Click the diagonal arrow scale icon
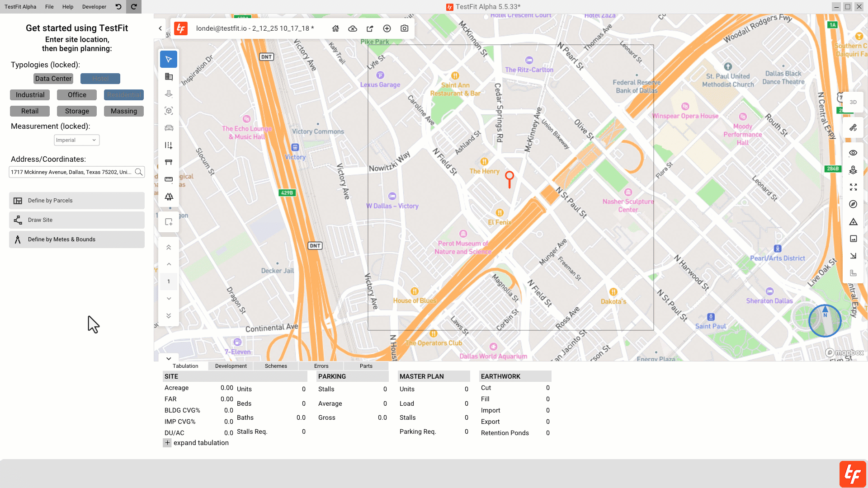This screenshot has height=488, width=868. pos(853,256)
